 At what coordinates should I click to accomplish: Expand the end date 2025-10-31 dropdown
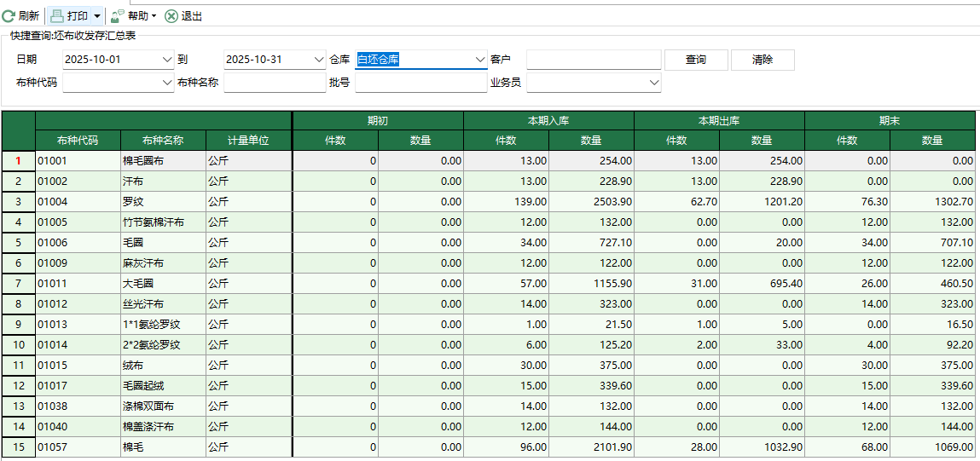[x=316, y=60]
